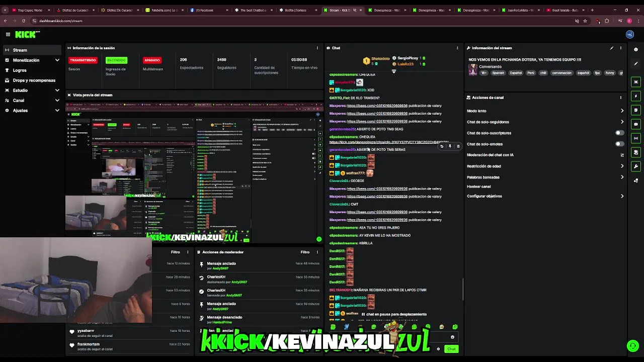Click the 'conversación' stream tag

click(561, 73)
